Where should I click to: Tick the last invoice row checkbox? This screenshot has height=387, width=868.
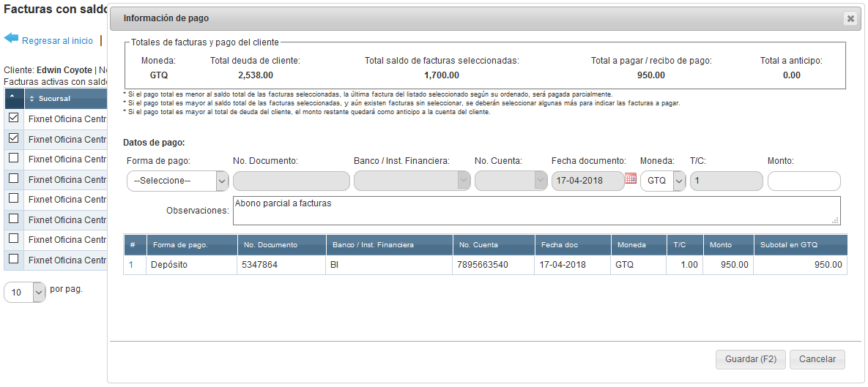[x=13, y=259]
